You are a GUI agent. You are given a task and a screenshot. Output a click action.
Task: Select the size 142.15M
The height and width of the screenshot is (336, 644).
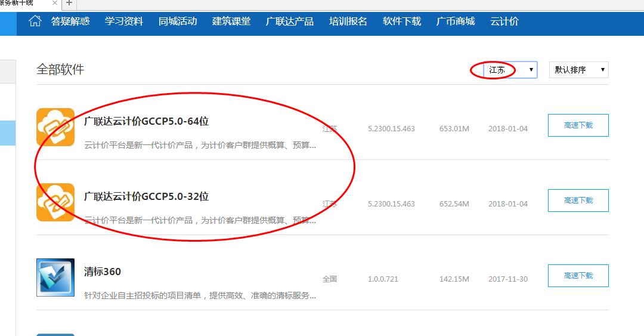[x=454, y=279]
